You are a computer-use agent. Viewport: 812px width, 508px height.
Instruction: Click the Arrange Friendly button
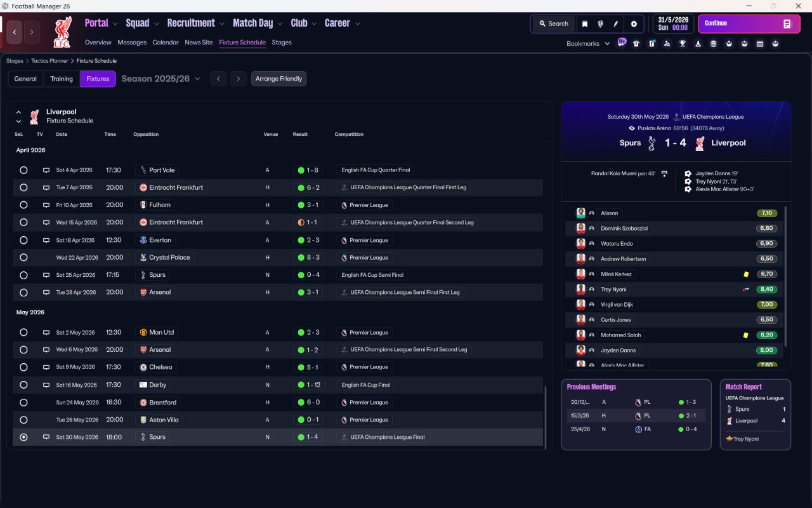pyautogui.click(x=278, y=79)
